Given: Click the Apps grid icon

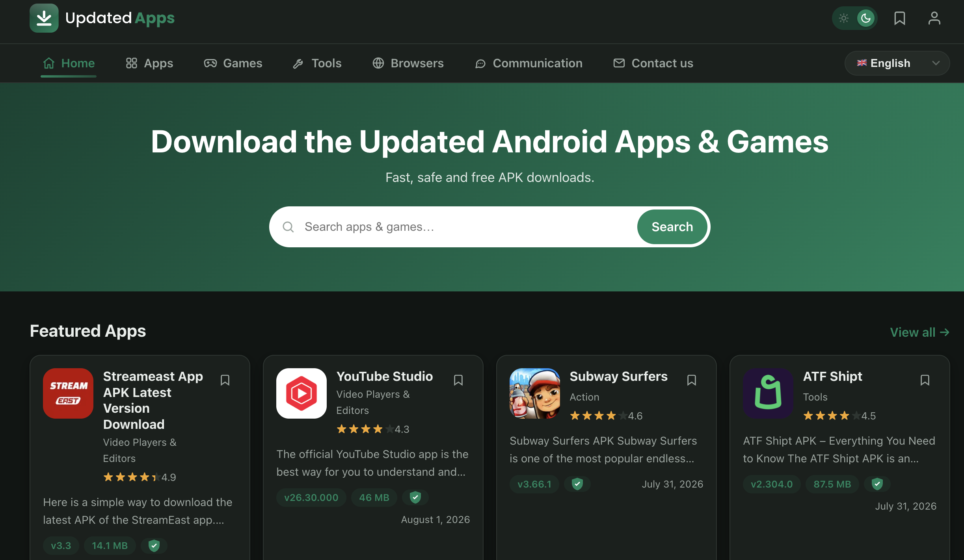Looking at the screenshot, I should coord(132,63).
